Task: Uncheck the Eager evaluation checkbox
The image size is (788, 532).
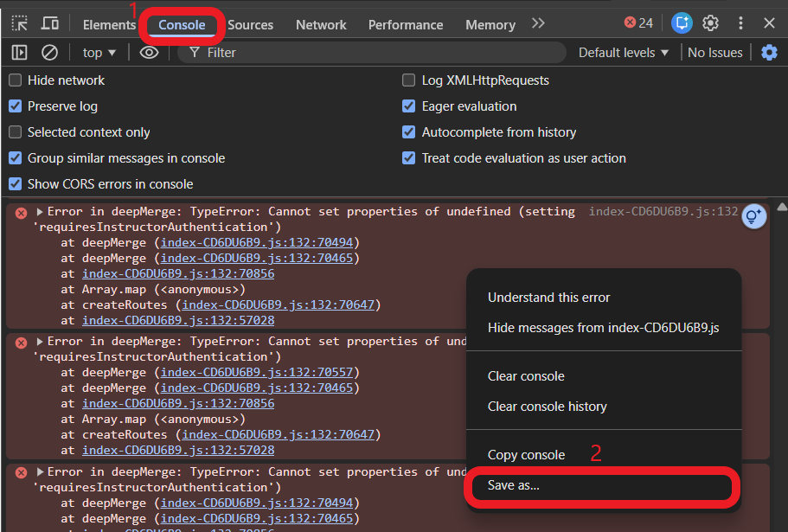Action: (x=408, y=106)
